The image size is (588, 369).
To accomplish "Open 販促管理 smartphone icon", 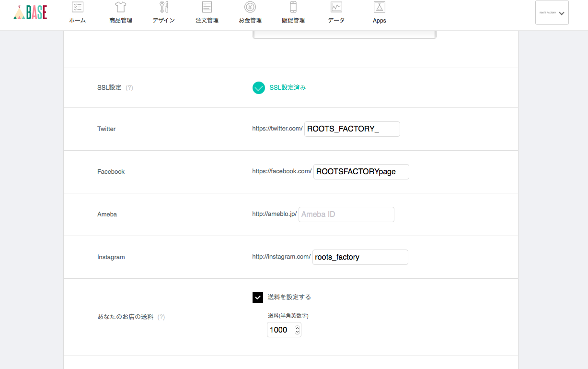I will click(x=293, y=7).
